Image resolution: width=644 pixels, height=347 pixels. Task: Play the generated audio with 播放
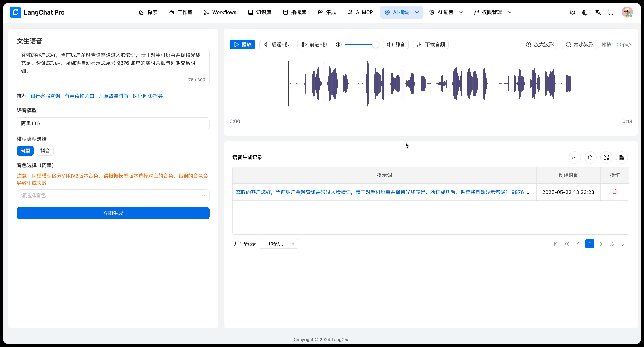click(242, 44)
